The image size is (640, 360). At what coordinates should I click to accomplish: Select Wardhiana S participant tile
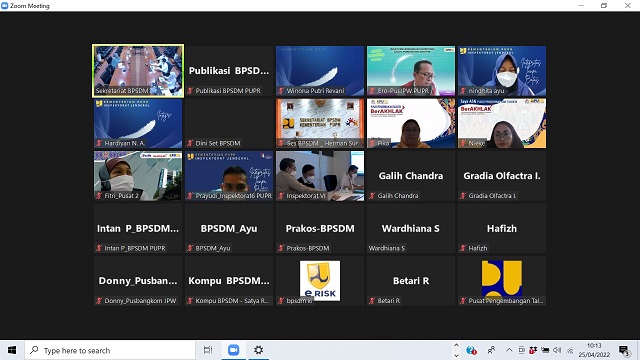(411, 228)
